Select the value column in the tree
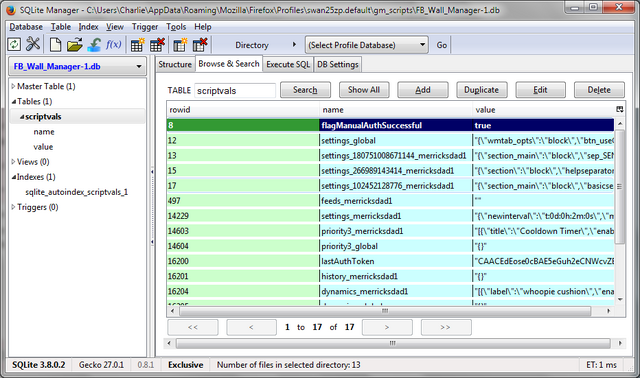Viewport: 640px width, 378px height. 43,147
